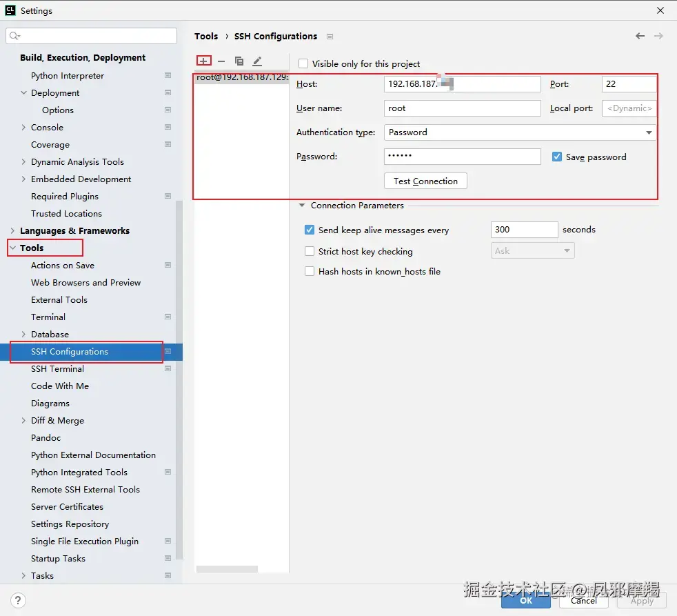This screenshot has height=616, width=677.
Task: Click Tools in the breadcrumb
Action: 206,37
